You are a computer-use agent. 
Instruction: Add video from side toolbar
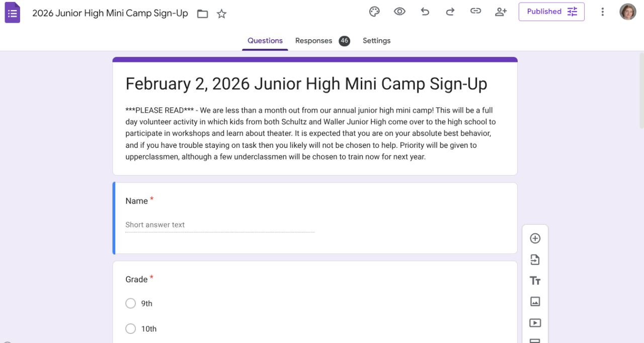click(535, 323)
